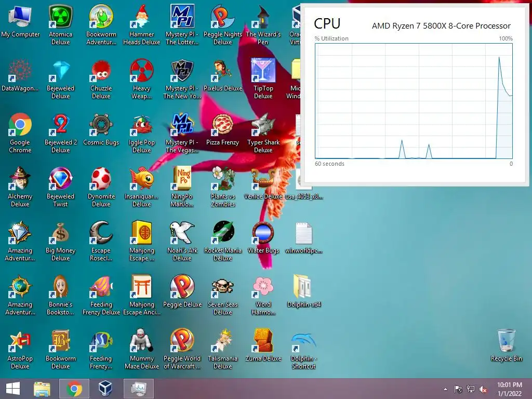Launch AstroPop Deluxe
Image resolution: width=532 pixels, height=399 pixels.
coord(20,349)
